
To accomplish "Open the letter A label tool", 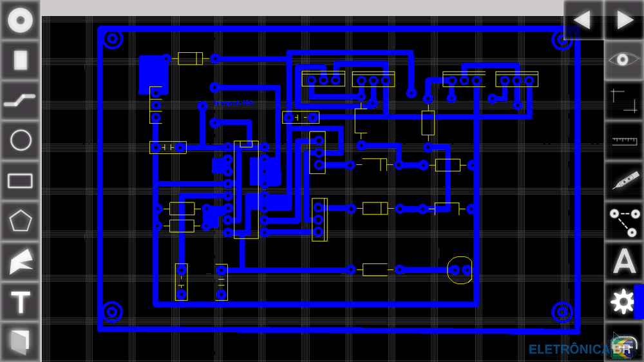I will pyautogui.click(x=623, y=262).
